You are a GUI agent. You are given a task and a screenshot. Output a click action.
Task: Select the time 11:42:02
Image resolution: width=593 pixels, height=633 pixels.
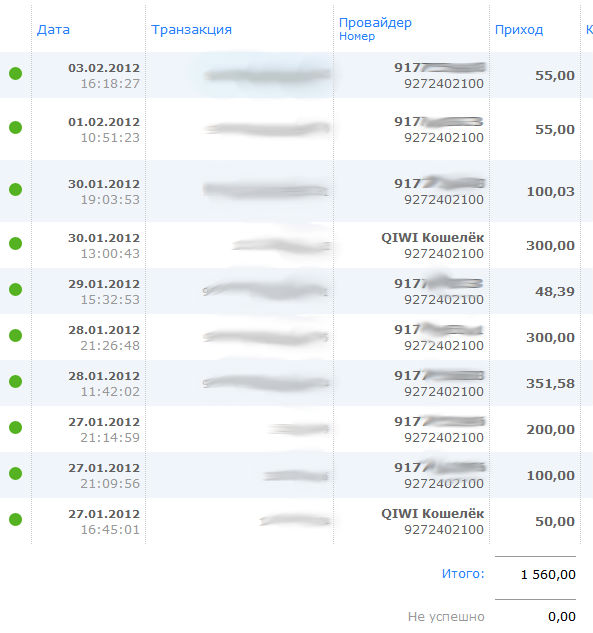(110, 392)
